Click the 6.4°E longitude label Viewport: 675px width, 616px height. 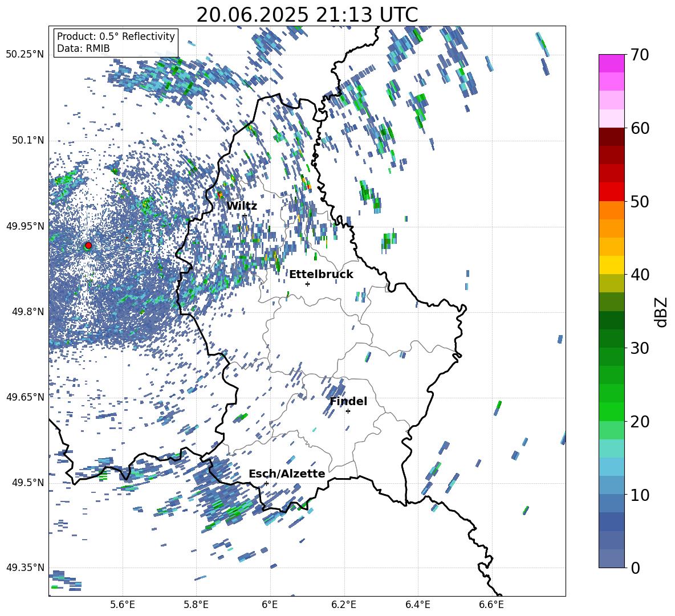pos(417,605)
